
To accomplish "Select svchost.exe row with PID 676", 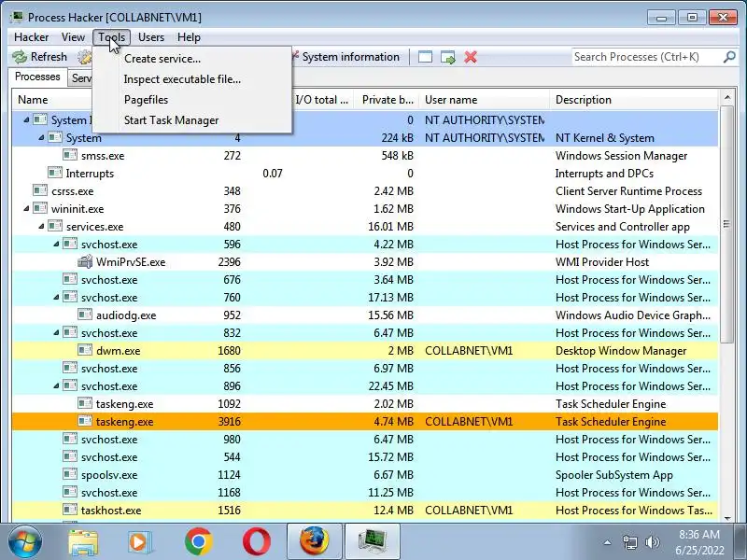I will tap(365, 279).
